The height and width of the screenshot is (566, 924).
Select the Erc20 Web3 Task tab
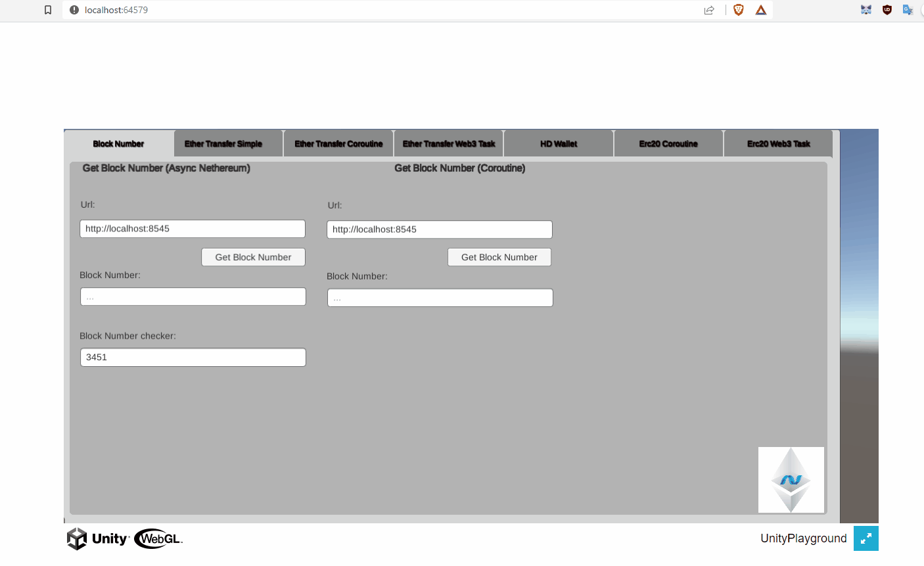778,143
